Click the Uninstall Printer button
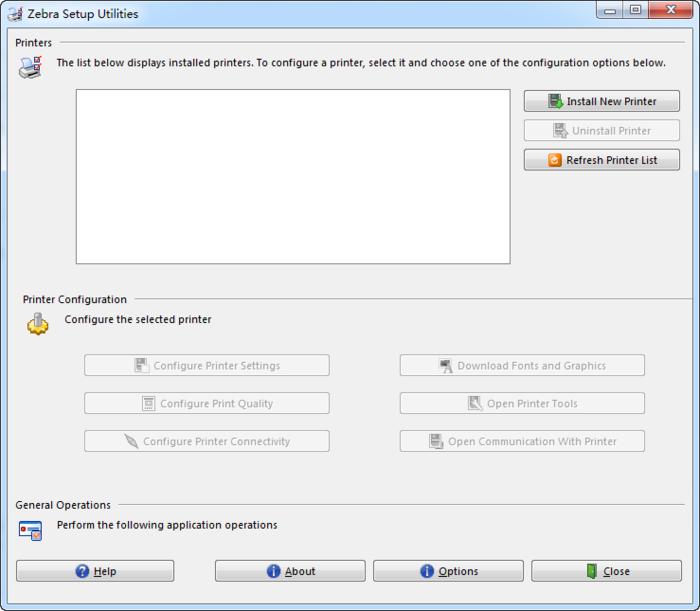700x611 pixels. 602,130
